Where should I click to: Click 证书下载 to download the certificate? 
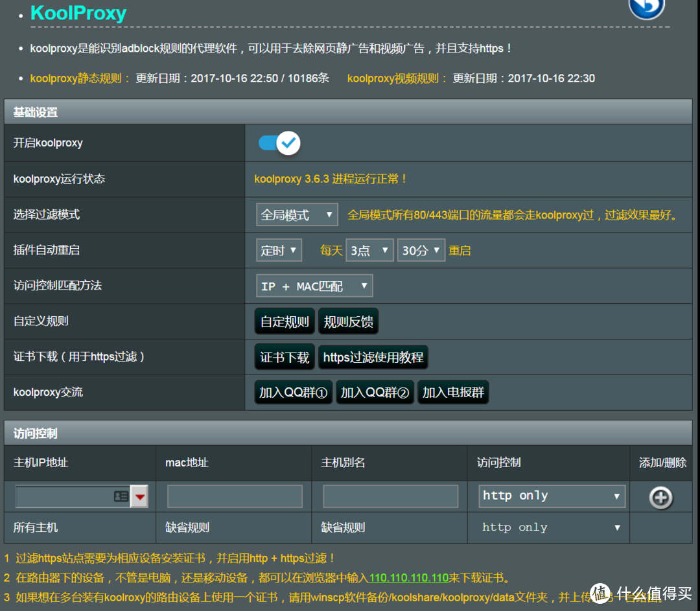click(x=284, y=356)
